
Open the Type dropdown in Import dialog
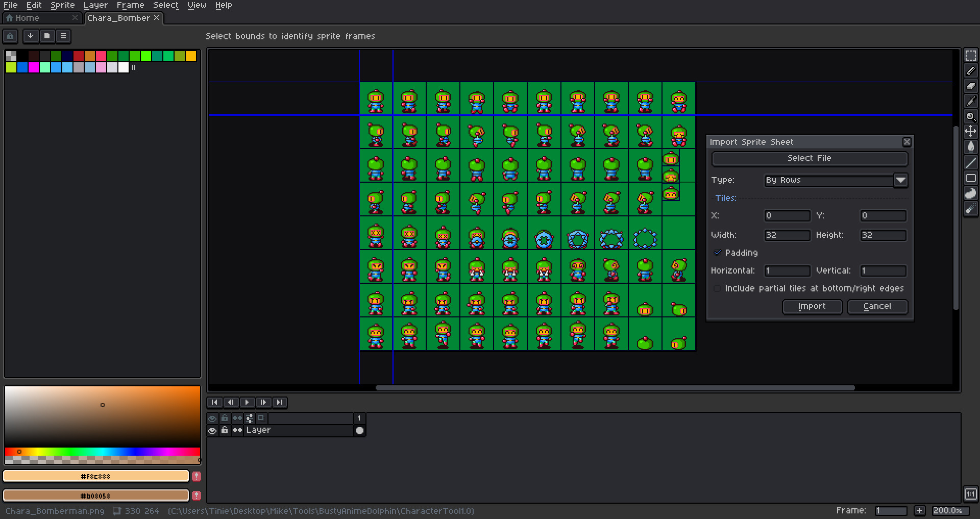click(x=901, y=180)
